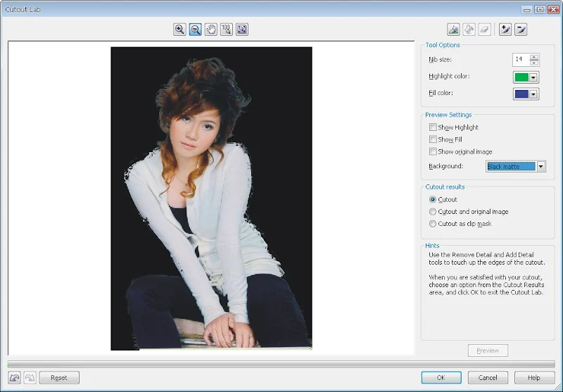Confirm with the OK button
563x392 pixels.
coord(441,378)
